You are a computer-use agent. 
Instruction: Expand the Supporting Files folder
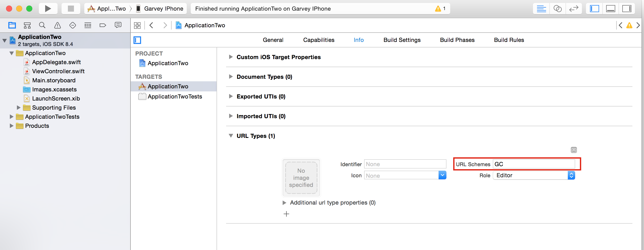(x=19, y=108)
